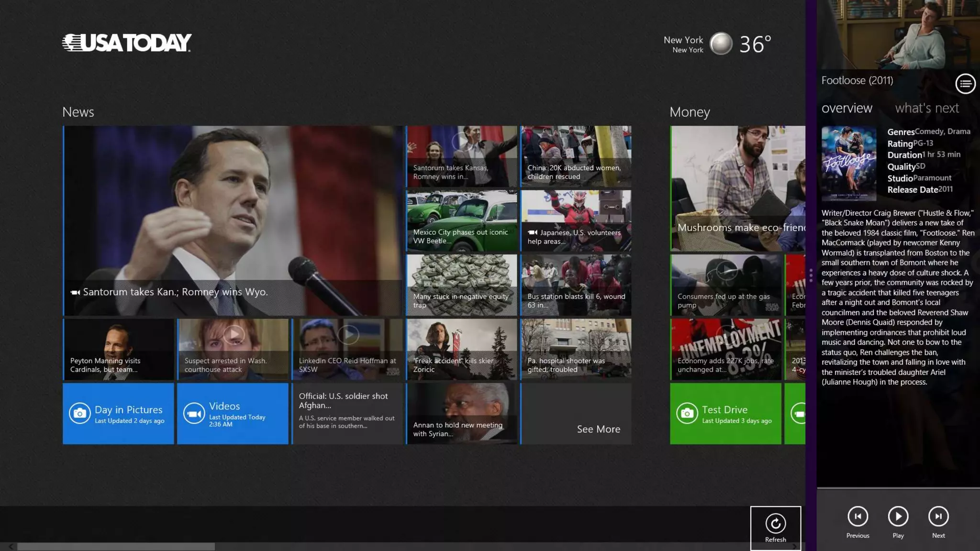This screenshot has height=551, width=980.
Task: Click the Previous track icon
Action: click(857, 517)
